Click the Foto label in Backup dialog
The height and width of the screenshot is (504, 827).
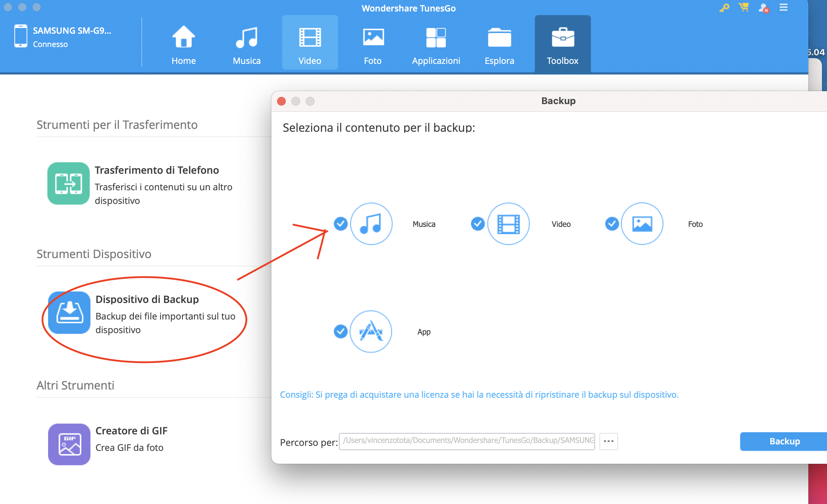tap(695, 224)
